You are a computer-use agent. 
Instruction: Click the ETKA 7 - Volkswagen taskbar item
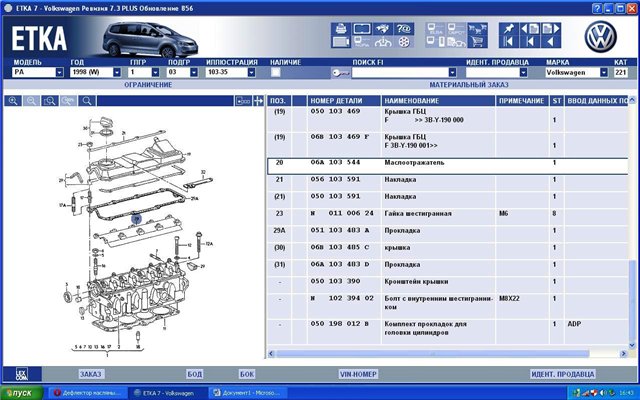point(168,393)
